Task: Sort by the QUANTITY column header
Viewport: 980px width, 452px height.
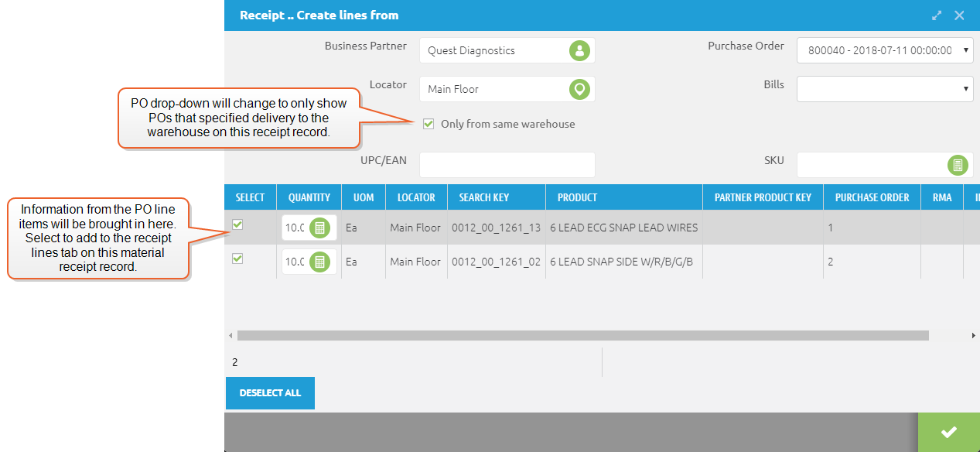Action: (x=309, y=197)
